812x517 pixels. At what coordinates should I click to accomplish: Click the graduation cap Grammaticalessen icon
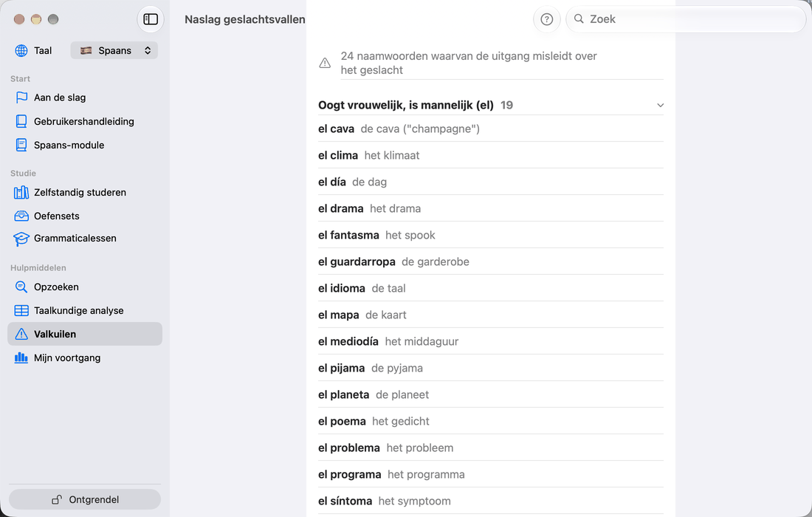point(21,239)
